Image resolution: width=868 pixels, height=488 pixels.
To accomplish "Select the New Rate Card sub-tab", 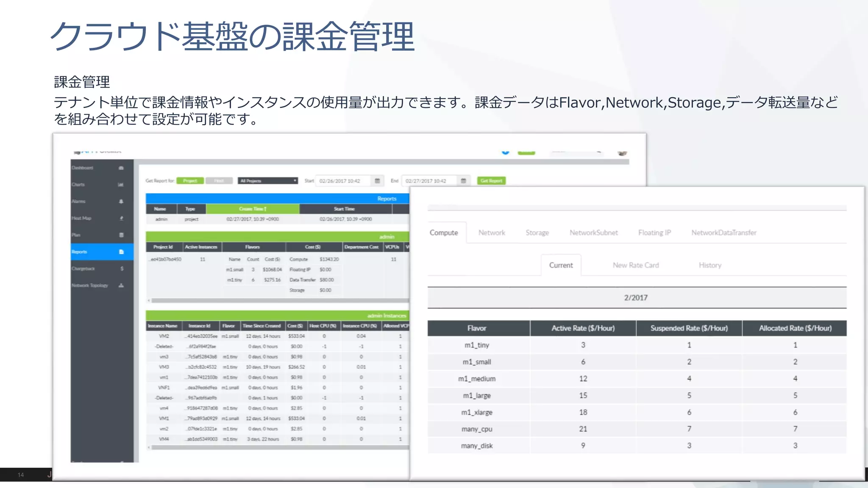I will [x=636, y=265].
